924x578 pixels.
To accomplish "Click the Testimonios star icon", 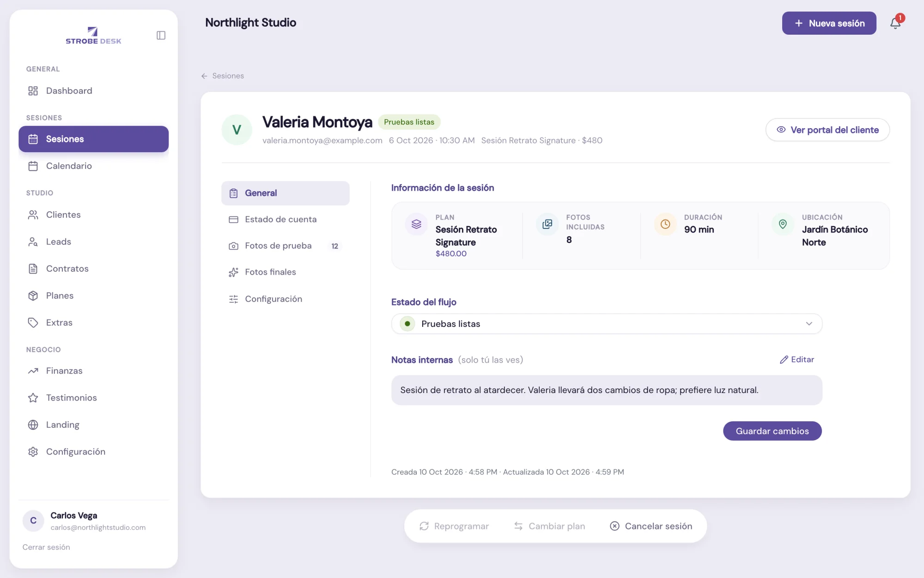I will 33,398.
